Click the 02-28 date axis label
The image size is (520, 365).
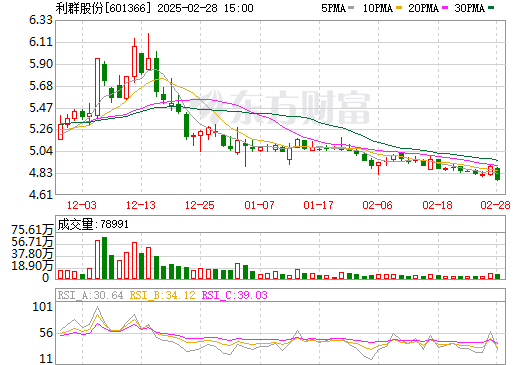[x=495, y=205]
